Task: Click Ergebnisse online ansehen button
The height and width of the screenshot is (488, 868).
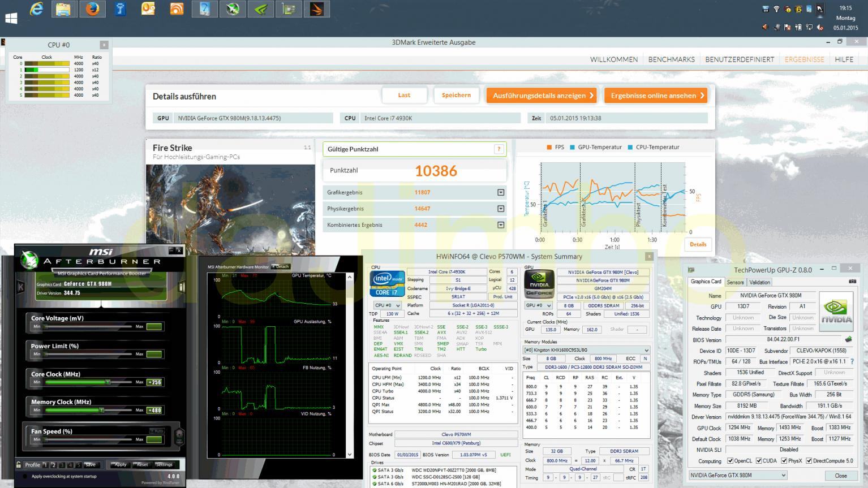Action: (656, 96)
